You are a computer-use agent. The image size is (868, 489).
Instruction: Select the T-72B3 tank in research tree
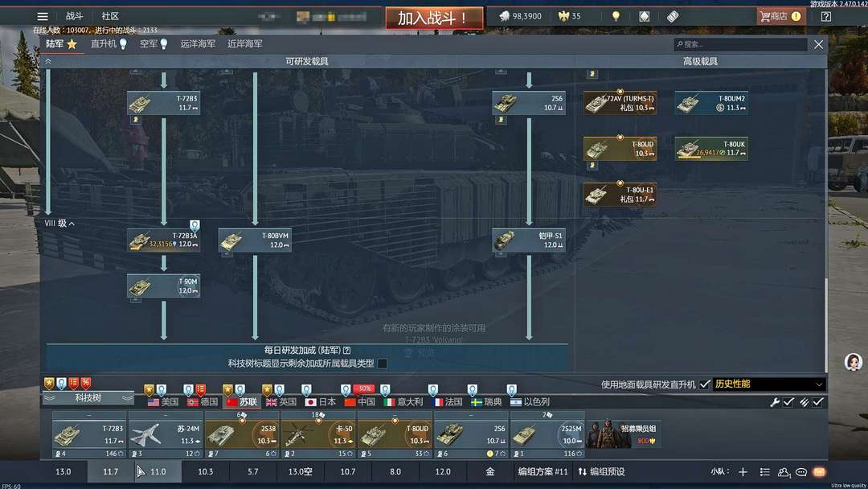163,103
